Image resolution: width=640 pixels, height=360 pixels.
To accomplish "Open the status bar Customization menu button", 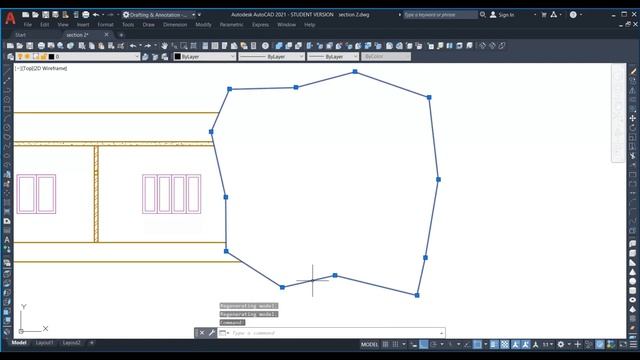I will [x=633, y=344].
